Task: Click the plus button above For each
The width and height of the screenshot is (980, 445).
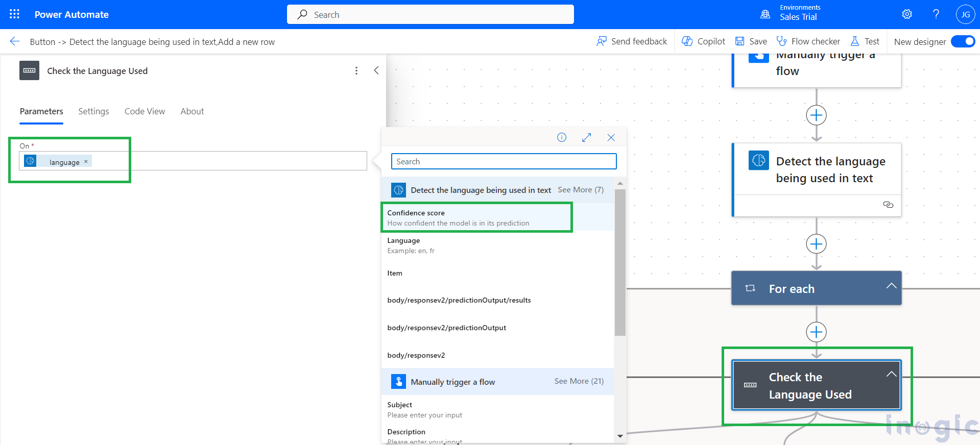Action: click(x=816, y=244)
